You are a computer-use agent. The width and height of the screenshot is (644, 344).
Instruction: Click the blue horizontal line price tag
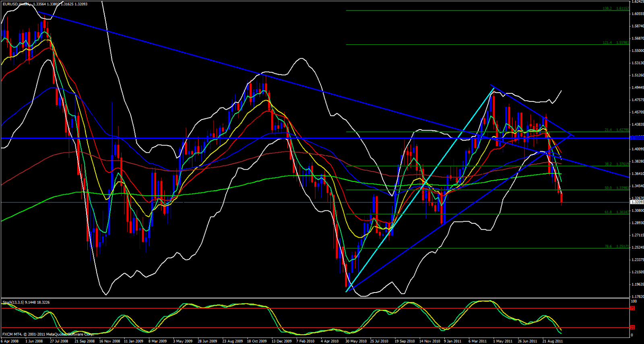click(637, 138)
